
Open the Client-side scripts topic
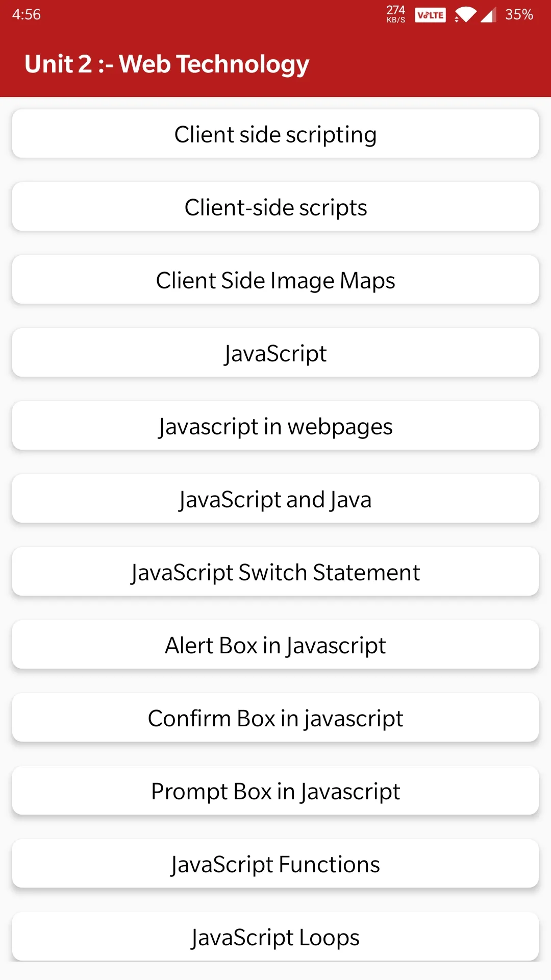[275, 207]
